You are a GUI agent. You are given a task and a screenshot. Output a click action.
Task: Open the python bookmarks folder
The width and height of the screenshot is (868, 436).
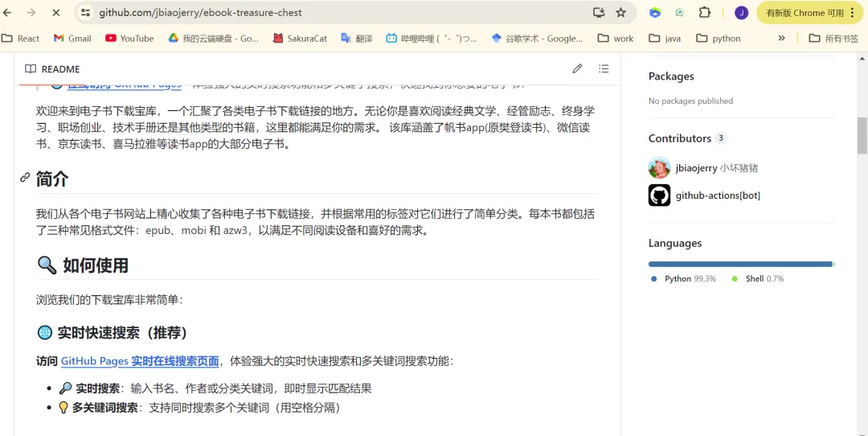point(719,39)
